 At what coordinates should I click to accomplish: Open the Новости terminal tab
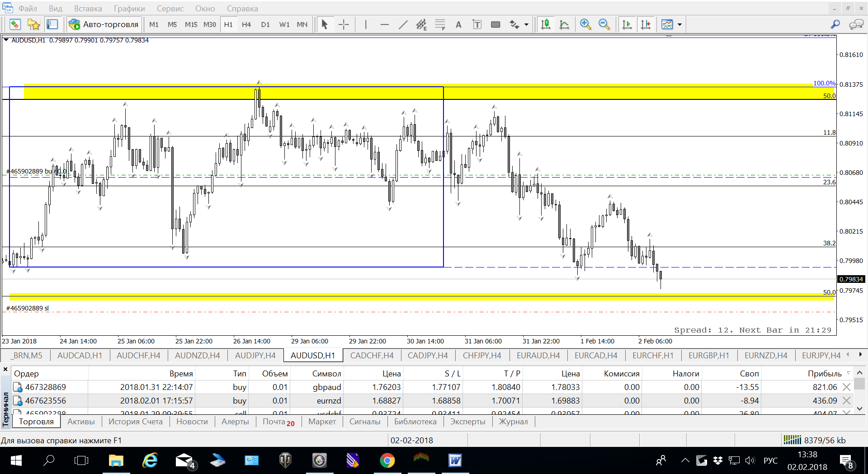(x=192, y=422)
